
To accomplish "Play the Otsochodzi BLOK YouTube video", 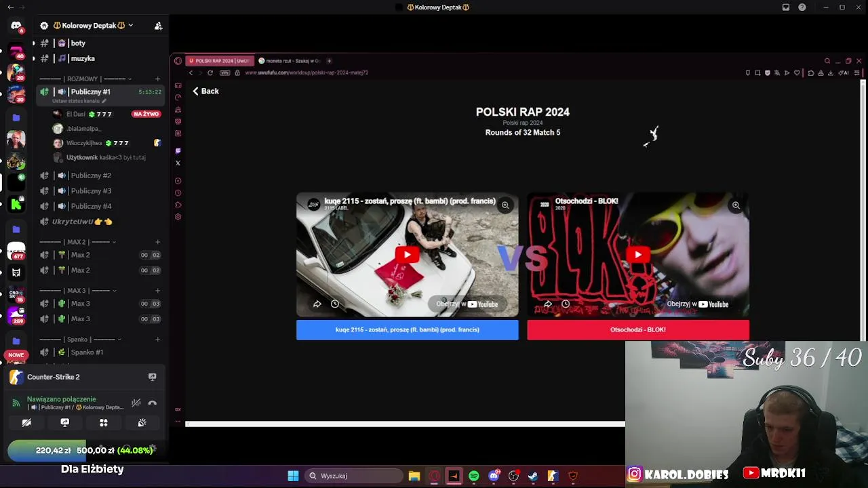I will (x=637, y=255).
